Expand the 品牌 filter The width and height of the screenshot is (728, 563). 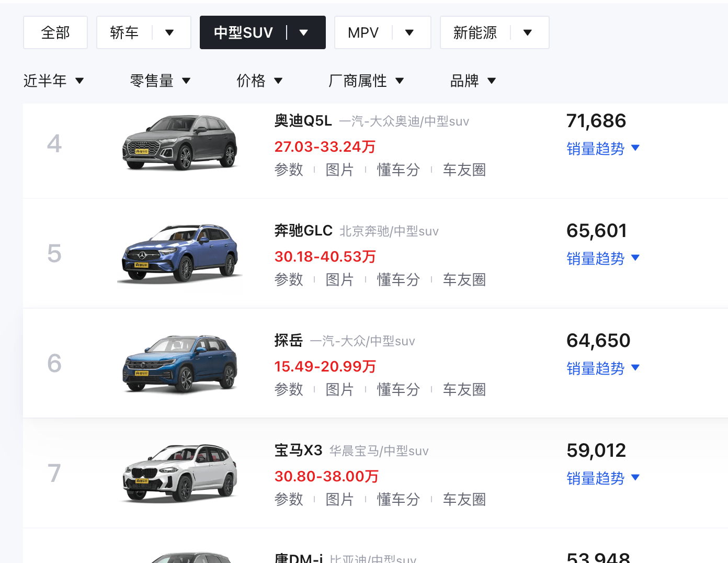tap(473, 81)
